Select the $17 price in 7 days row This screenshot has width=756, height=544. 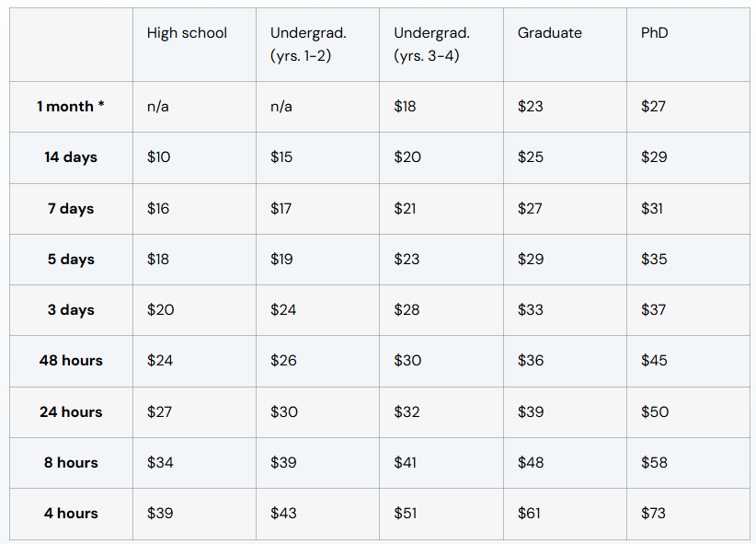(281, 209)
